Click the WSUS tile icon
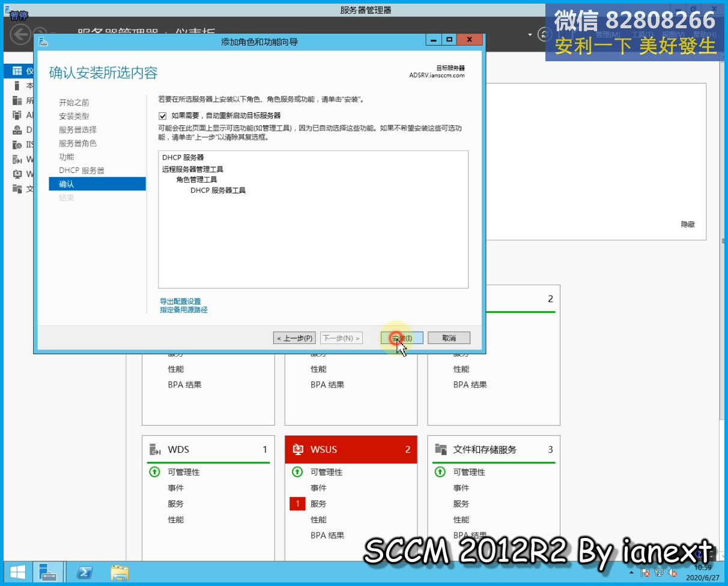Screen dimensions: 728x586 pyautogui.click(x=297, y=450)
